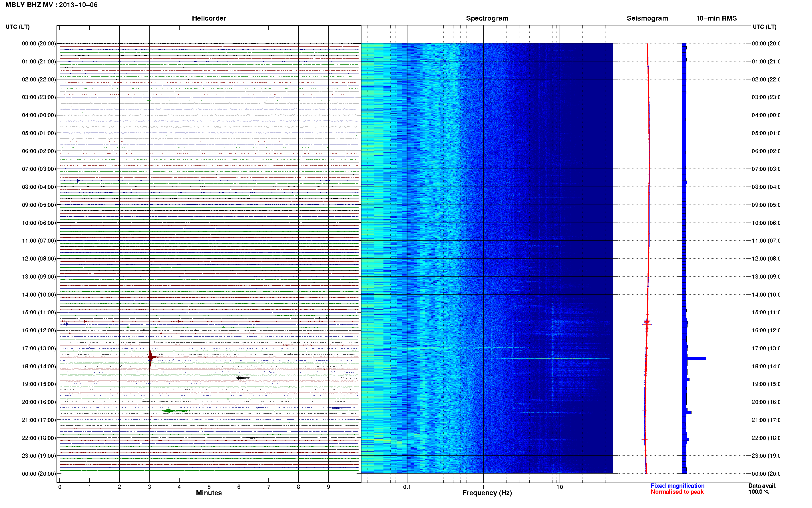Click the left 09:00 (05:00) time label
The image size is (812, 508).
point(39,205)
